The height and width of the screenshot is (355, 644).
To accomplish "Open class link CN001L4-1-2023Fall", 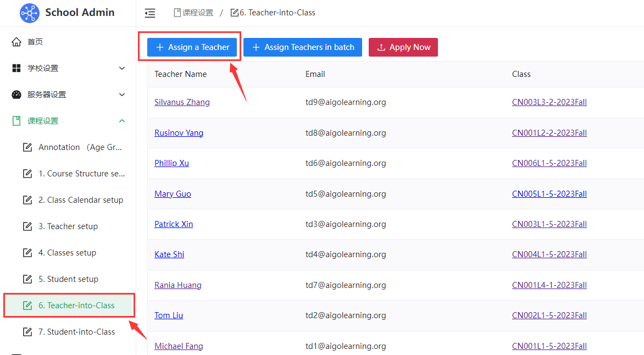I will coord(549,285).
